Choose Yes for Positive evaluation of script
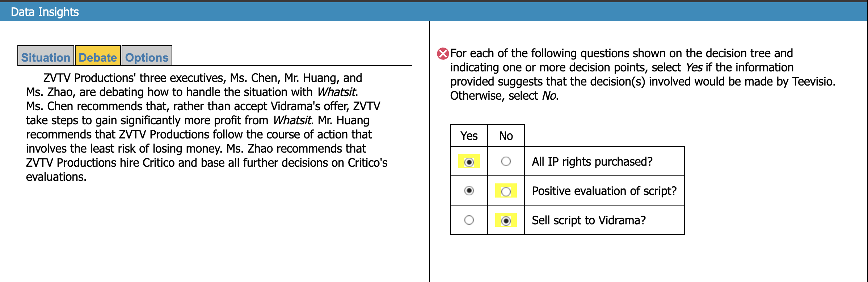This screenshot has height=282, width=868. point(469,191)
